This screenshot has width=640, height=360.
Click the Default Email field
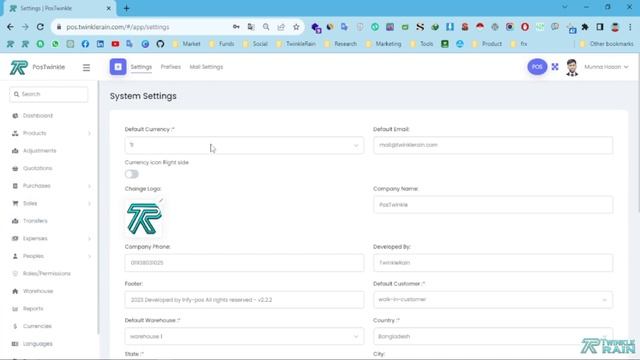pos(493,145)
